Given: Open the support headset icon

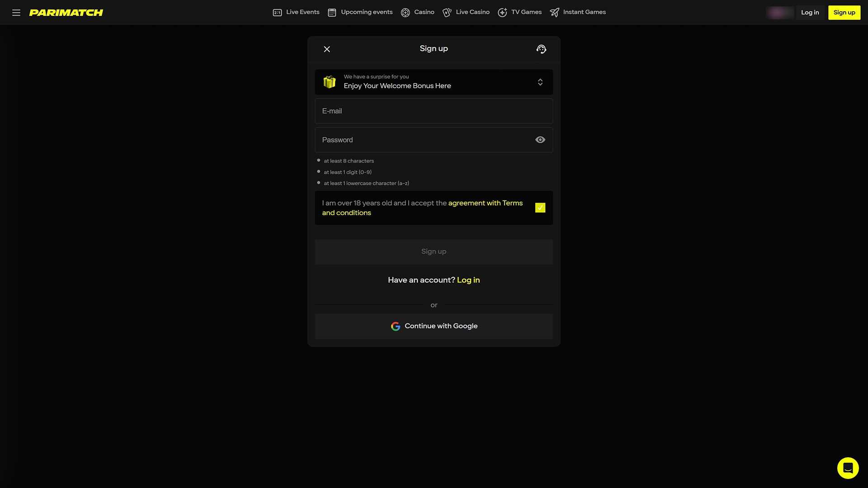Looking at the screenshot, I should (541, 49).
